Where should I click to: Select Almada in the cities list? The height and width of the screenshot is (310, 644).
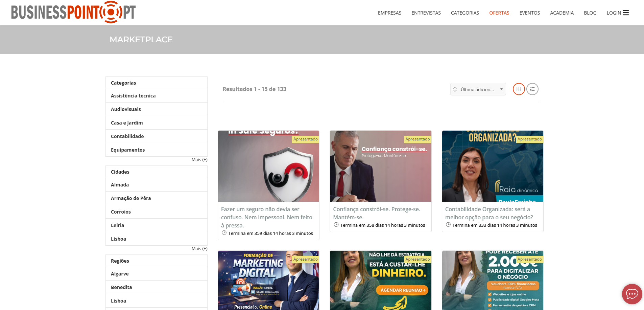[x=120, y=185]
